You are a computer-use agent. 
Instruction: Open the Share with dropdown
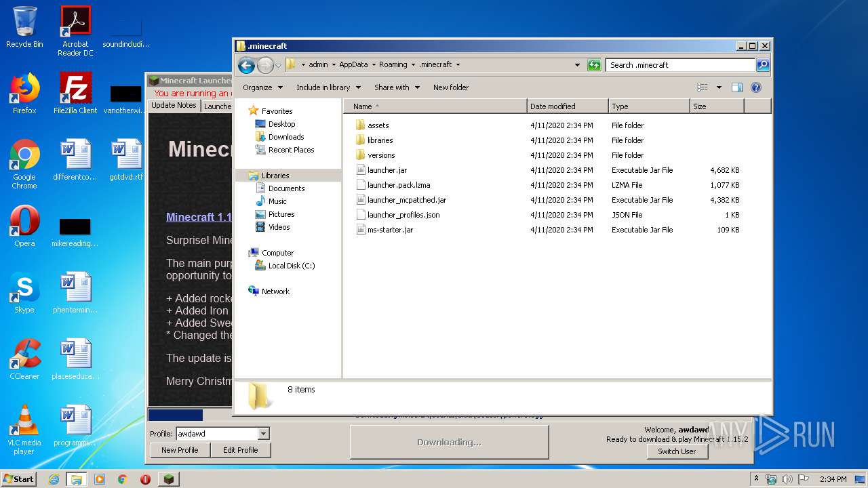point(397,87)
